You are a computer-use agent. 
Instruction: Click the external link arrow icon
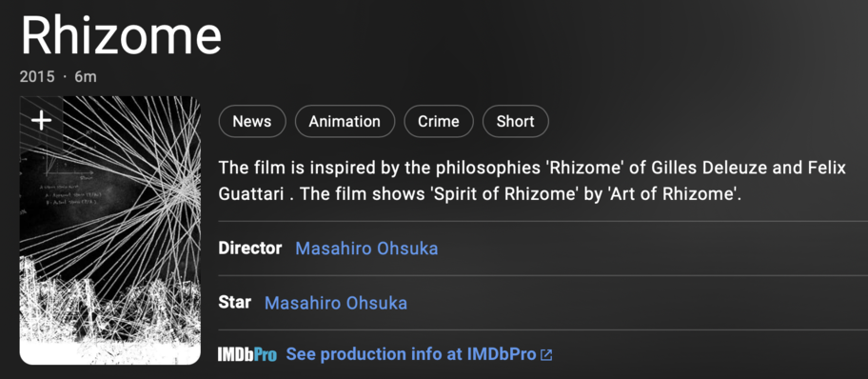546,354
